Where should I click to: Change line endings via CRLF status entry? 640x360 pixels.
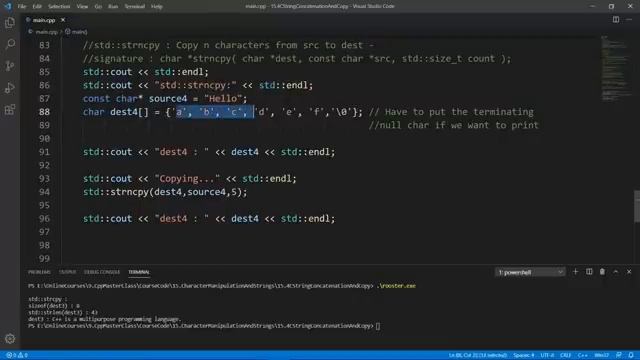click(x=565, y=355)
